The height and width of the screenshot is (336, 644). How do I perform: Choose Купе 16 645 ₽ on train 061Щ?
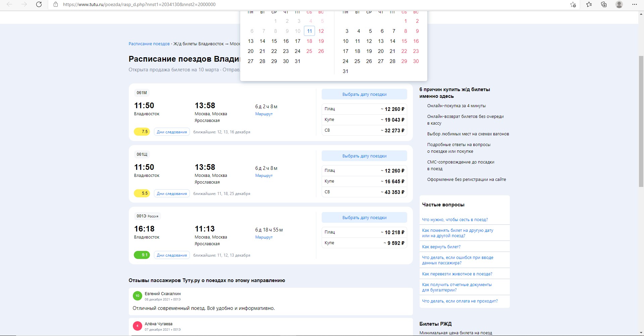(364, 181)
